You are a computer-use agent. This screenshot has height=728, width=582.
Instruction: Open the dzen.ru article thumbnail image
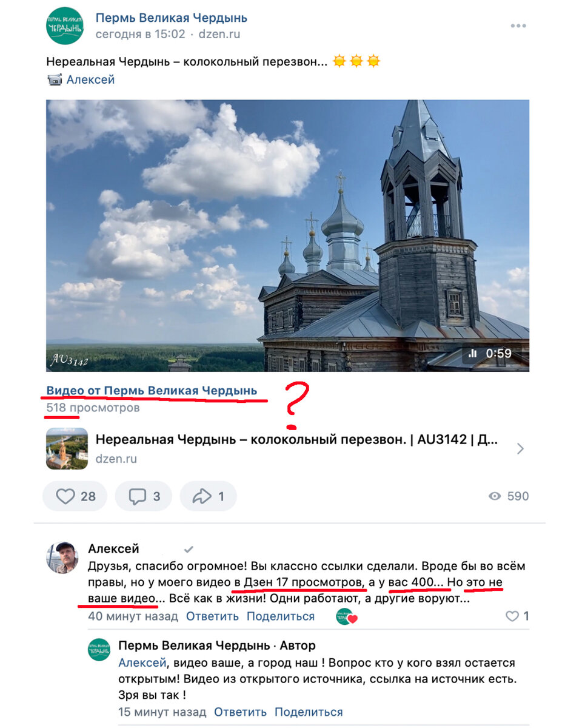[67, 449]
